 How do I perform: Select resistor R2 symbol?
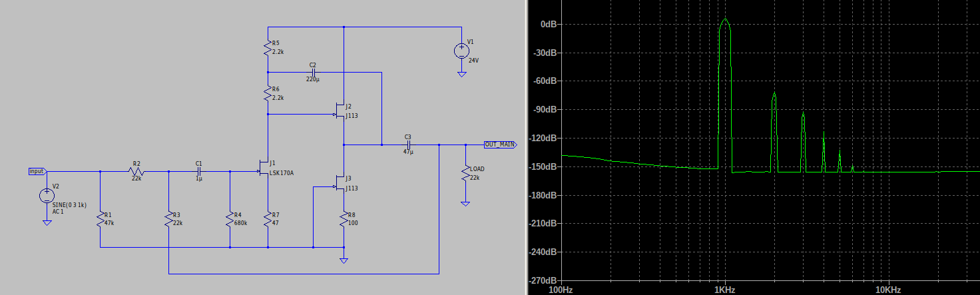[135, 171]
